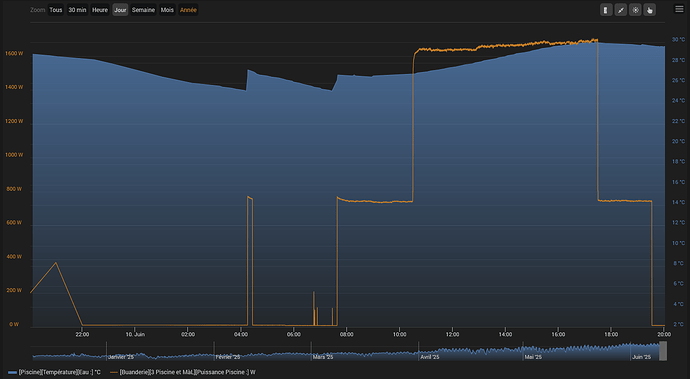The height and width of the screenshot is (379, 690).
Task: Click the 22:00 x-axis label
Action: [x=82, y=335]
